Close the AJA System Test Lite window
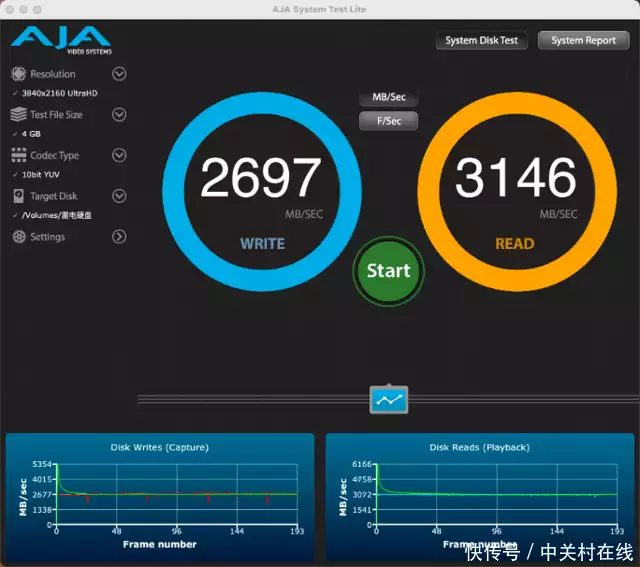Image resolution: width=640 pixels, height=567 pixels. (x=10, y=9)
